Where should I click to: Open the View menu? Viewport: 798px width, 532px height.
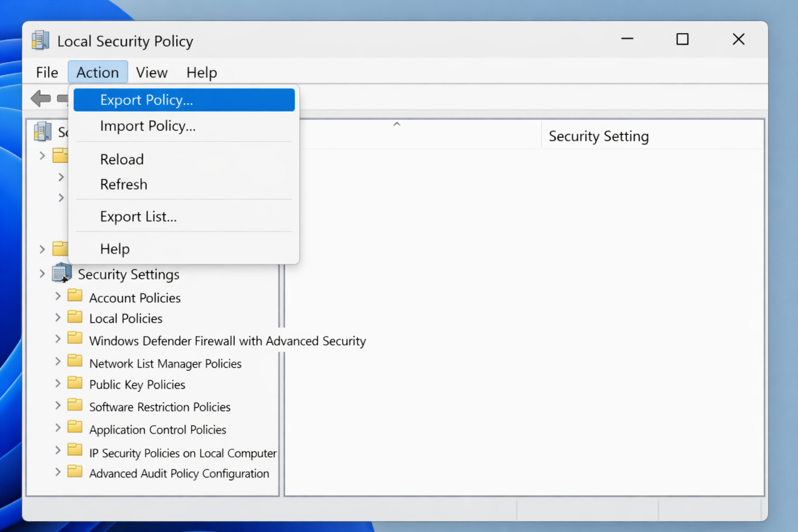pos(152,72)
